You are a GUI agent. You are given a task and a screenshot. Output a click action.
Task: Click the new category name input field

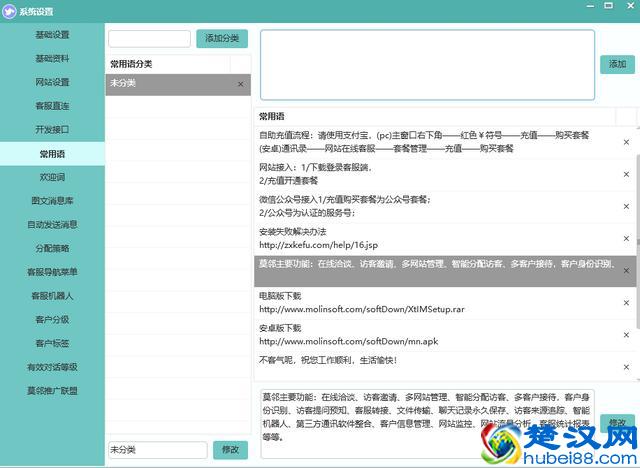coord(149,39)
